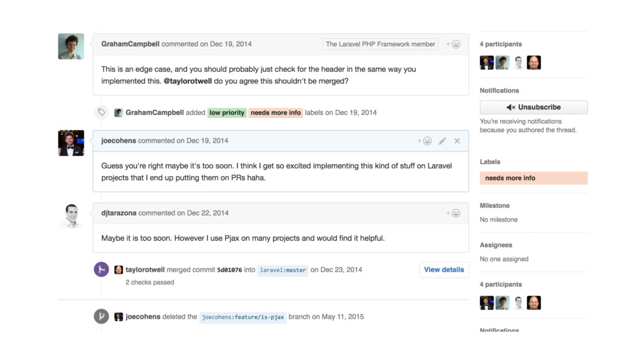Select needs more info label in sidebar
The image size is (644, 362).
[533, 178]
